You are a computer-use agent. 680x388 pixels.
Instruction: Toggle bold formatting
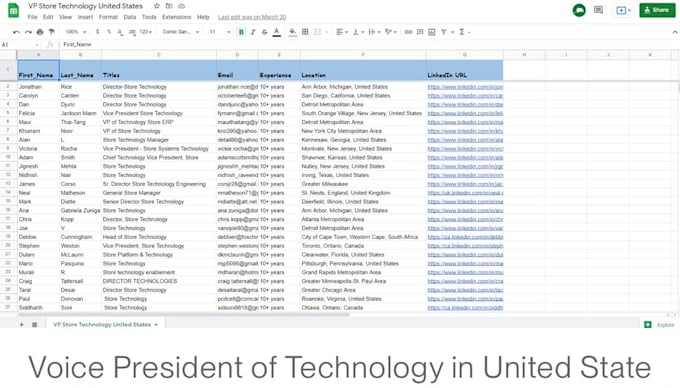[241, 32]
